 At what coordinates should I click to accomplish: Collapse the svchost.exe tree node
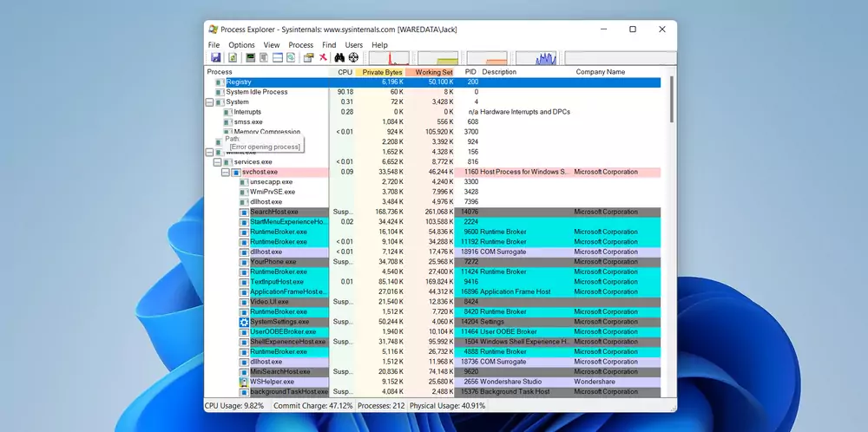(226, 172)
